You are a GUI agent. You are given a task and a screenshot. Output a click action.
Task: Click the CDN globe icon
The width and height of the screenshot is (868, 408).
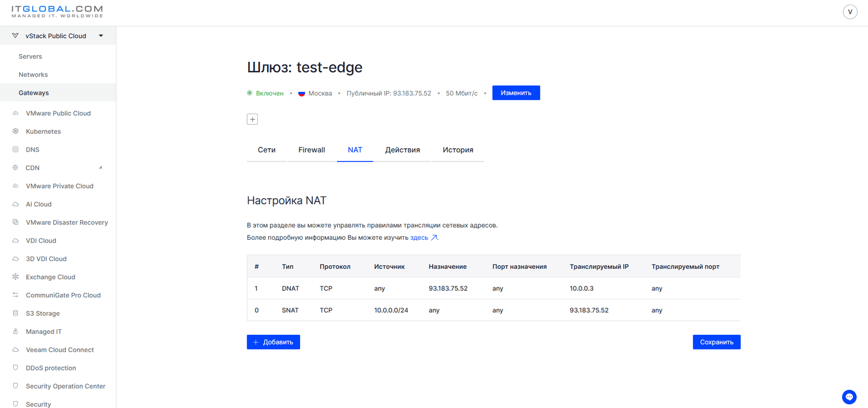[x=16, y=168]
